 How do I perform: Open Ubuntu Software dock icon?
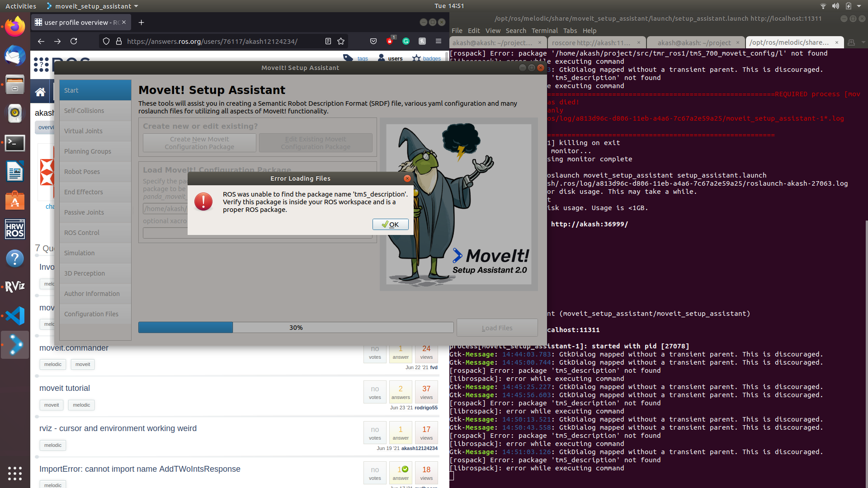point(15,201)
